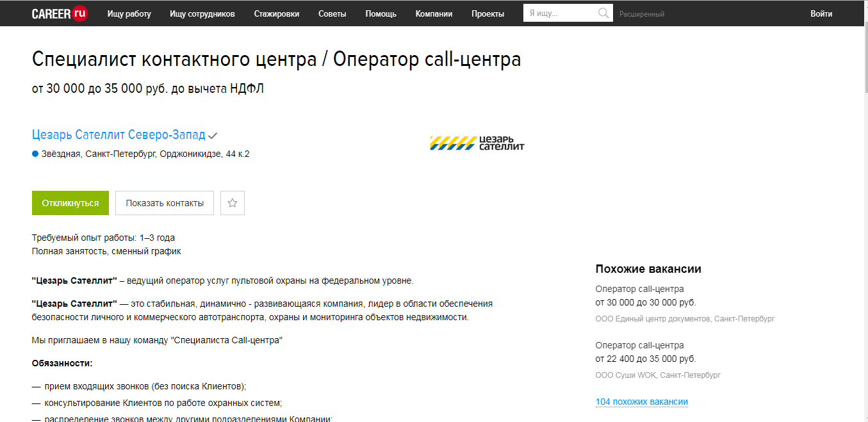
Task: Open the Проекты menu item
Action: pyautogui.click(x=487, y=13)
